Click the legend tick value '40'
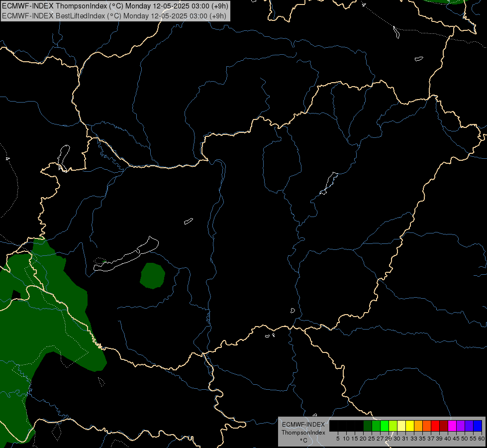This screenshot has height=448, width=487. (x=448, y=439)
